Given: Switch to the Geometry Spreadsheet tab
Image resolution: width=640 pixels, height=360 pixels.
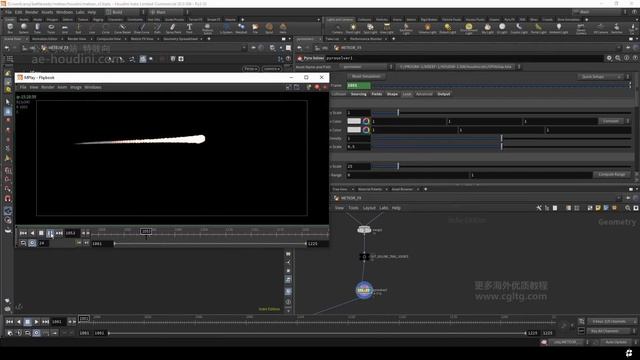Looking at the screenshot, I should [x=180, y=39].
